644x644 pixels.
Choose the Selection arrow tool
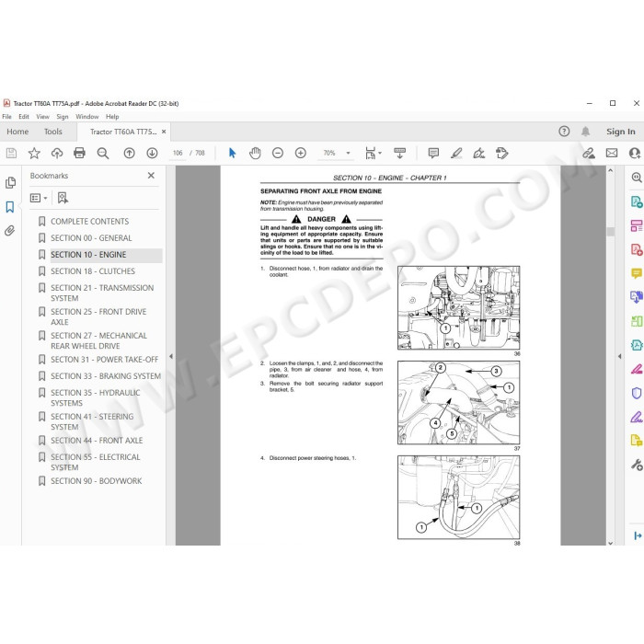(x=232, y=154)
